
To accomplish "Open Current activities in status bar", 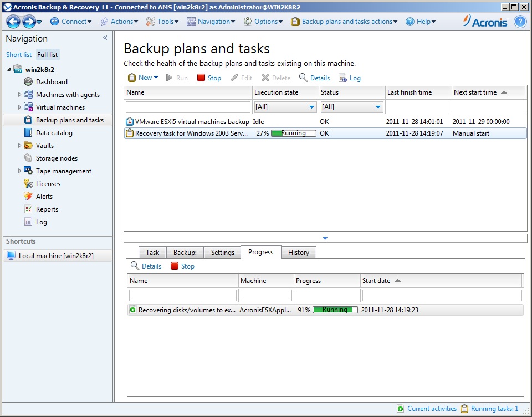I will point(427,409).
